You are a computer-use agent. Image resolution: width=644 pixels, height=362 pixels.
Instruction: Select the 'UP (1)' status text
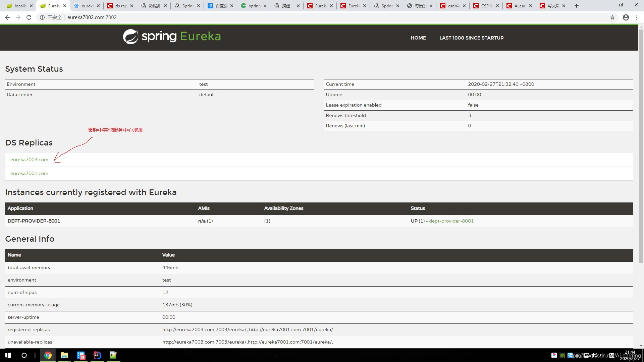[418, 221]
